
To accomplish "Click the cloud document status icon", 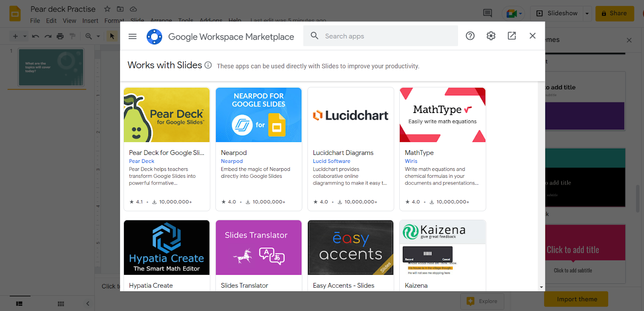I will 133,9.
